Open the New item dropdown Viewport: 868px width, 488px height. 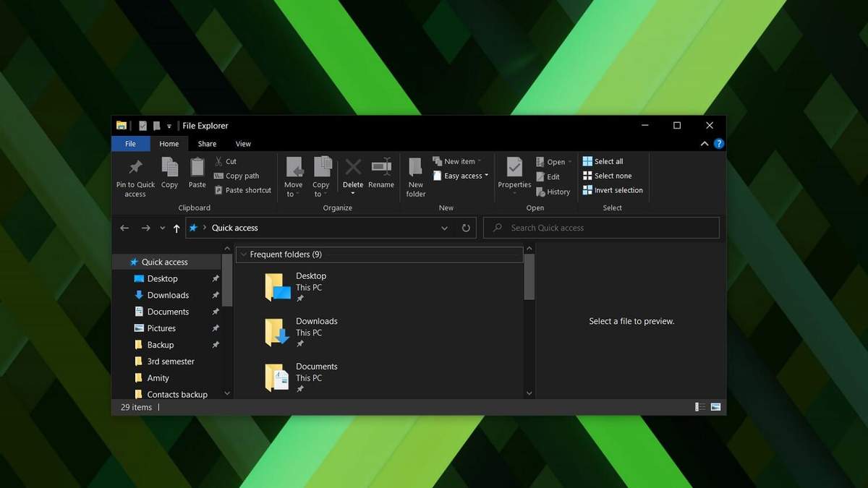[x=458, y=161]
